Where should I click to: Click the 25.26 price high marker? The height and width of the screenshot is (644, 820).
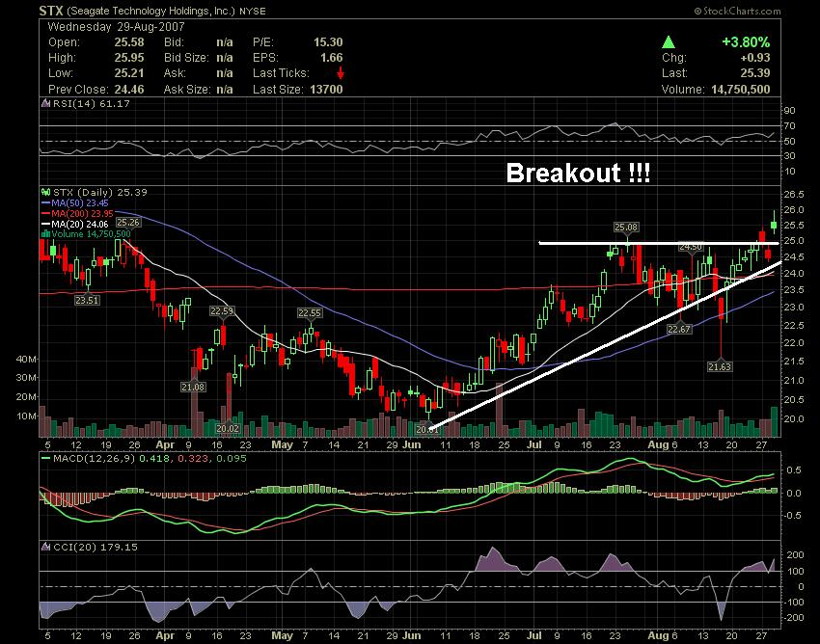(128, 223)
